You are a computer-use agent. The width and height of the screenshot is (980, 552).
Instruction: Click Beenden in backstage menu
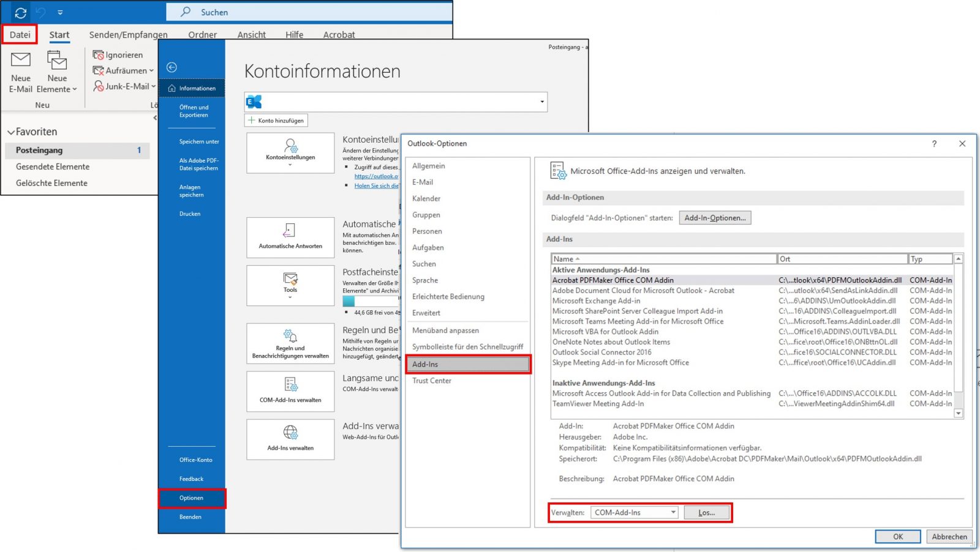point(190,517)
